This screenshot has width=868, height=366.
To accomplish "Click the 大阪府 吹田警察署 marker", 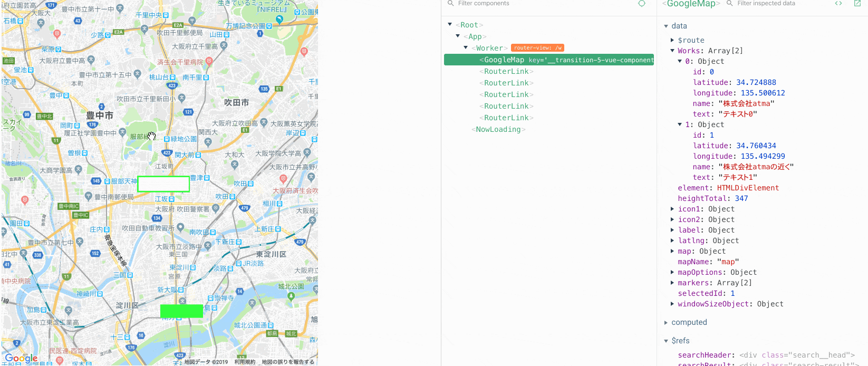I will pyautogui.click(x=216, y=209).
